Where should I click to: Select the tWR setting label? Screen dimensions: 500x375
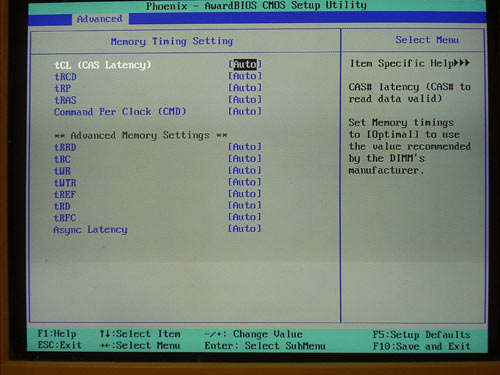click(62, 171)
